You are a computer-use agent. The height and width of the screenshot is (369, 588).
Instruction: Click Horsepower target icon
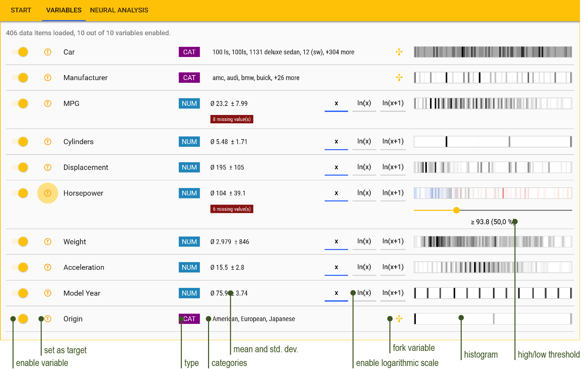click(48, 193)
